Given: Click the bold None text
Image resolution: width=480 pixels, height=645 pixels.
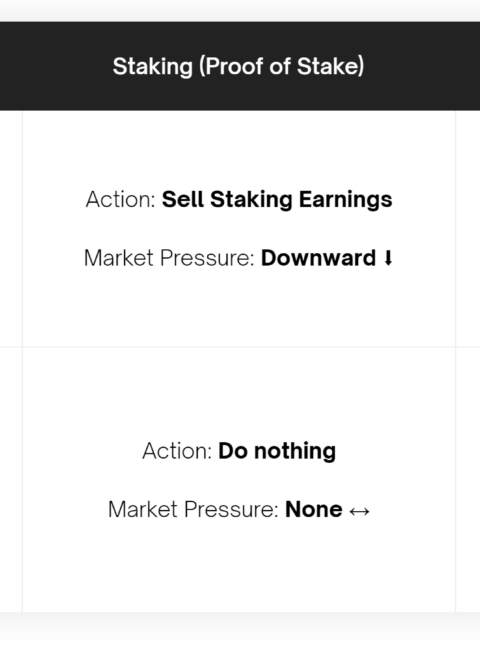Looking at the screenshot, I should (313, 510).
